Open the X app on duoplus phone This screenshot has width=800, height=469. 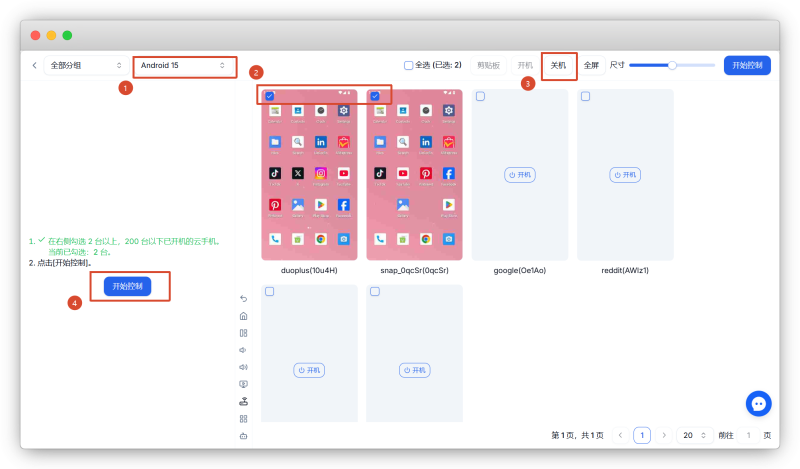coord(298,174)
